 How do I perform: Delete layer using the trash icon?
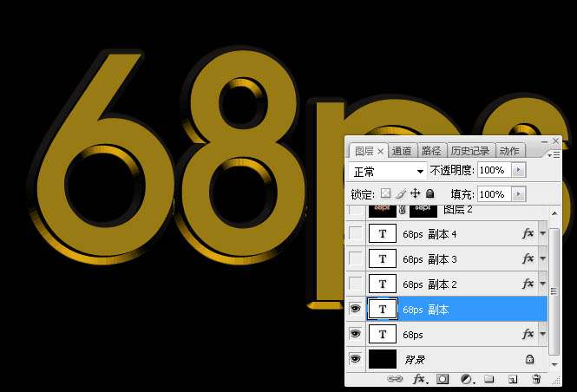[536, 379]
